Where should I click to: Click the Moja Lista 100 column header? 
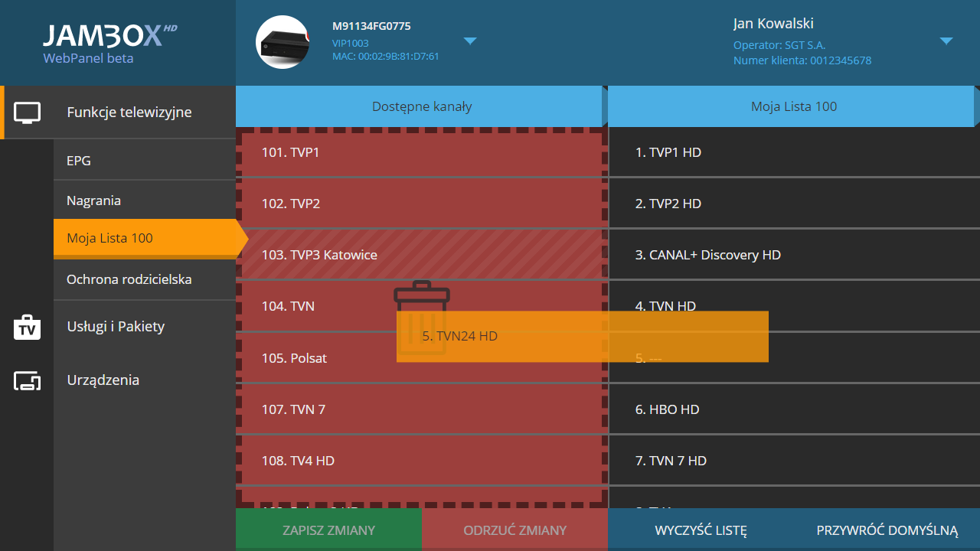(794, 106)
